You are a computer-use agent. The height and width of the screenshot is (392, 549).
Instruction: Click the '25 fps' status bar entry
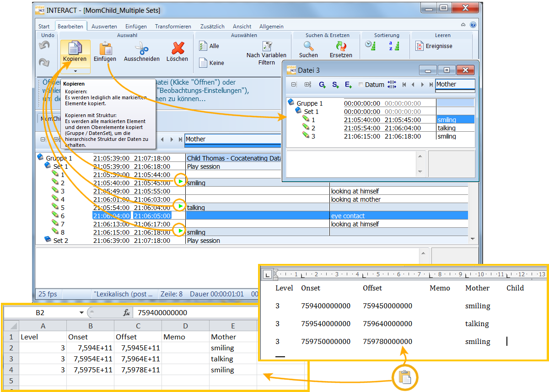pos(48,294)
